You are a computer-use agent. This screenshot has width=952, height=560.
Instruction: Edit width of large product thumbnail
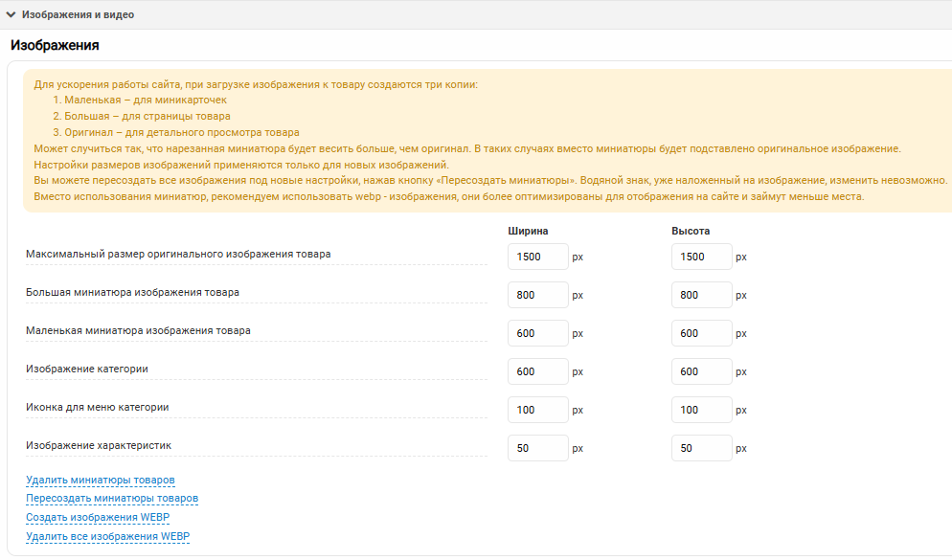[x=537, y=295]
